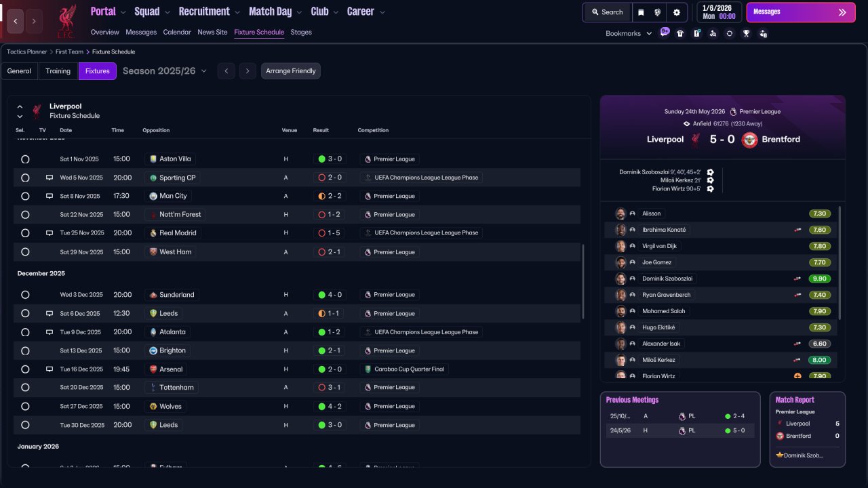Go to the next season arrow button
868x488 pixels.
coord(248,71)
